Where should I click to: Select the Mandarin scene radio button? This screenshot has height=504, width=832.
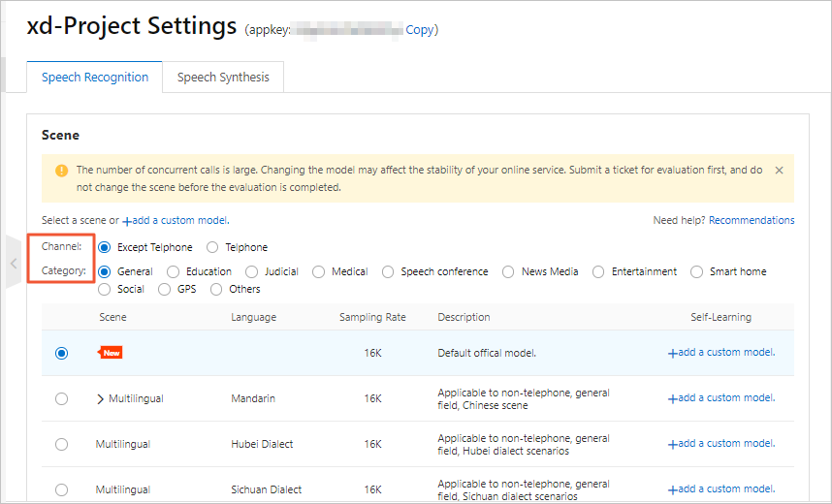tap(61, 399)
